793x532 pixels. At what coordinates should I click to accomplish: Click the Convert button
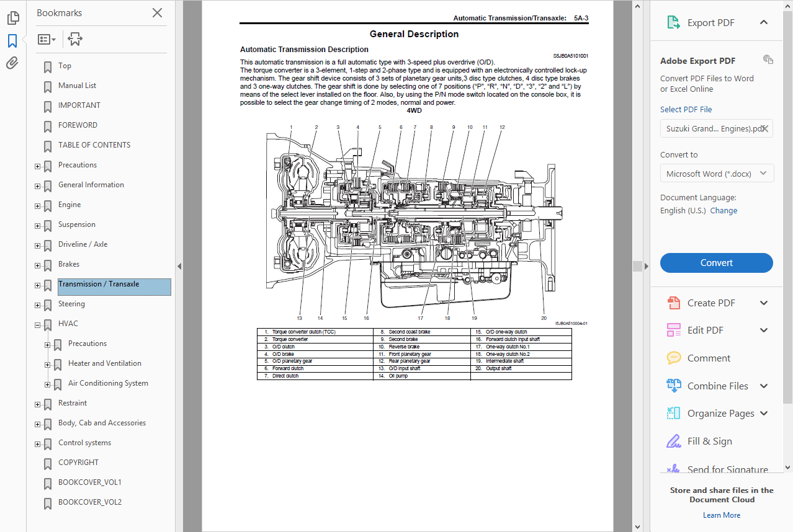pyautogui.click(x=716, y=262)
